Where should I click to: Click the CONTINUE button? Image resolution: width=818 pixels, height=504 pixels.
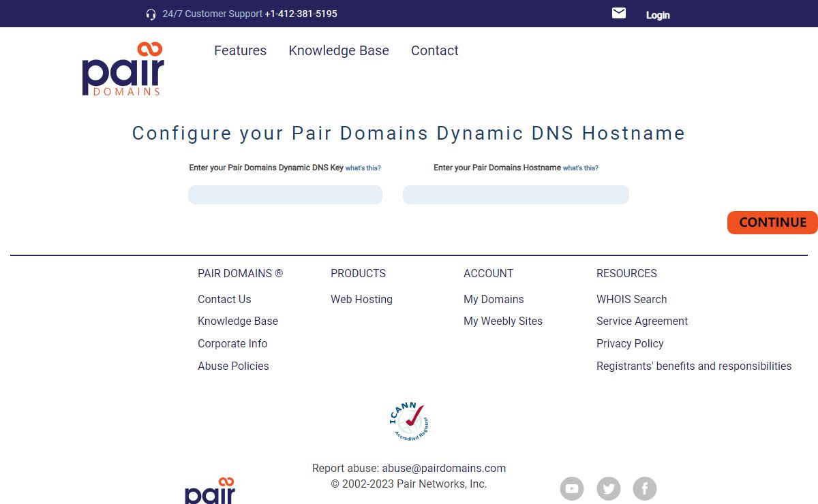coord(772,223)
